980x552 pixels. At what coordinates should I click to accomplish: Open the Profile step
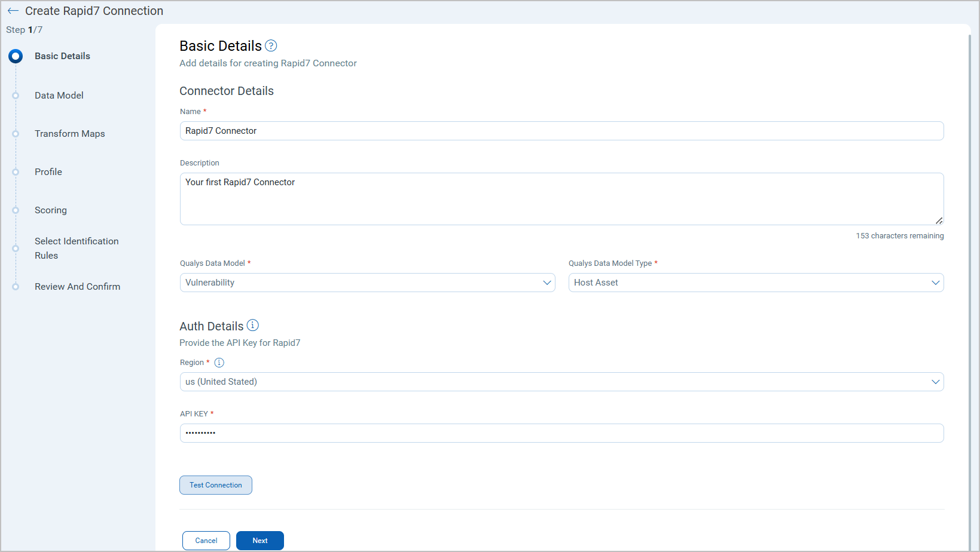click(x=48, y=172)
